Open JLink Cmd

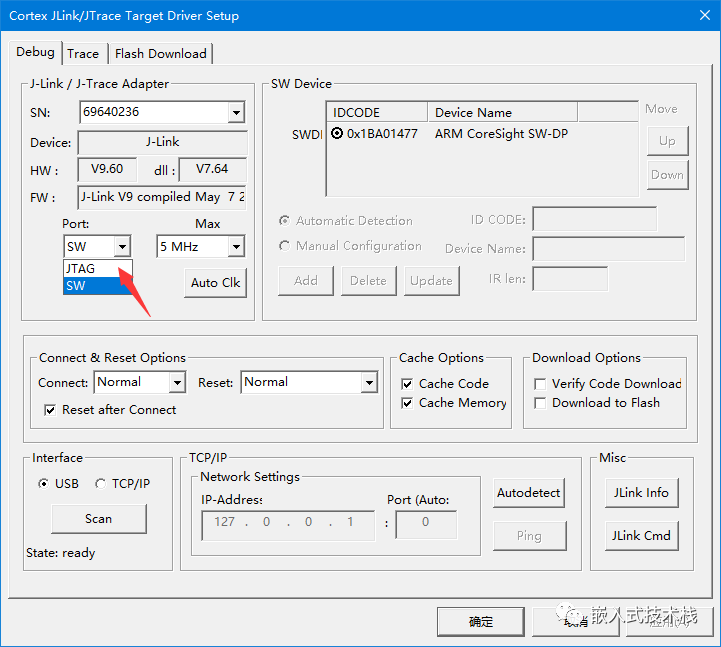641,536
